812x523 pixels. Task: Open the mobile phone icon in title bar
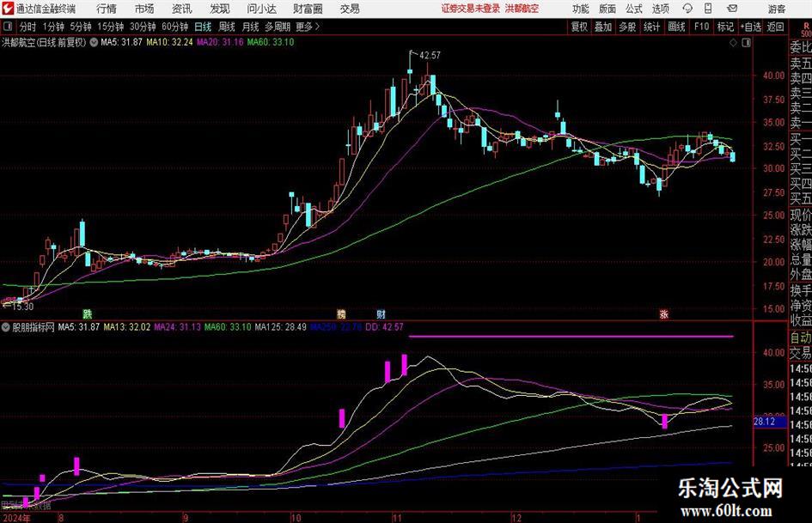click(x=708, y=9)
